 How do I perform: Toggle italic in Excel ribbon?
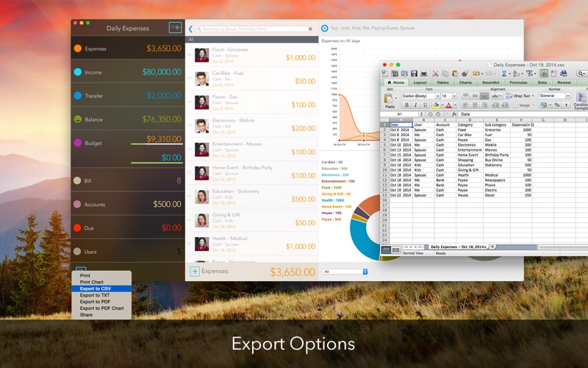click(416, 105)
